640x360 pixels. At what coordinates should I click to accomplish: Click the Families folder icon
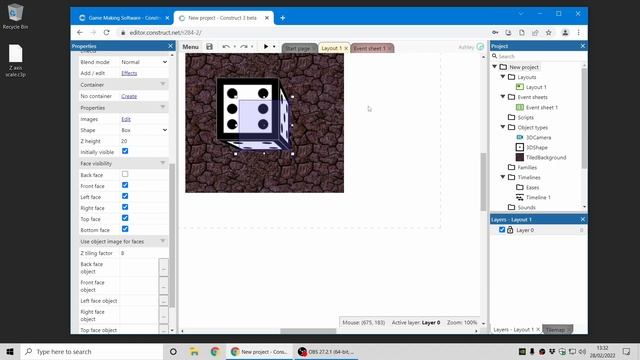pos(511,167)
